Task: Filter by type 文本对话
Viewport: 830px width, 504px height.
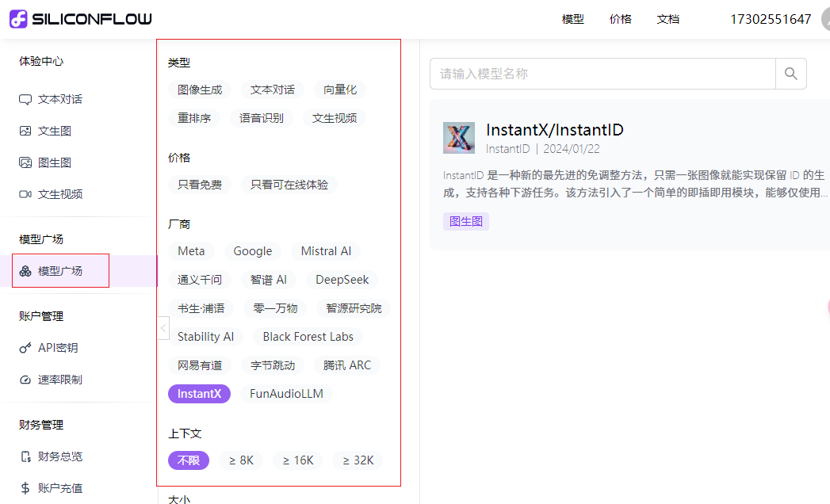Action: (273, 90)
